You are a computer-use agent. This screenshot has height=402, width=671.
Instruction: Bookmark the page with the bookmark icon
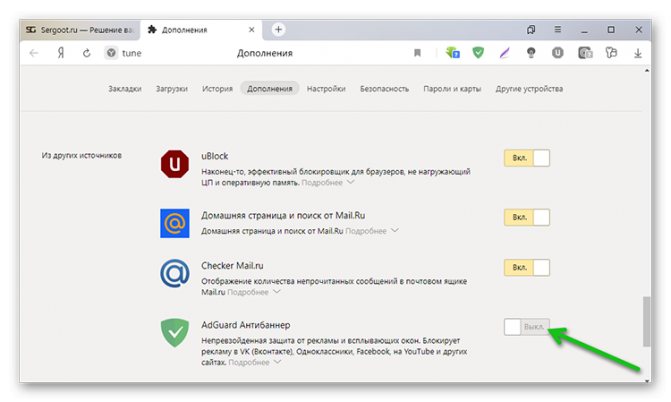(418, 53)
